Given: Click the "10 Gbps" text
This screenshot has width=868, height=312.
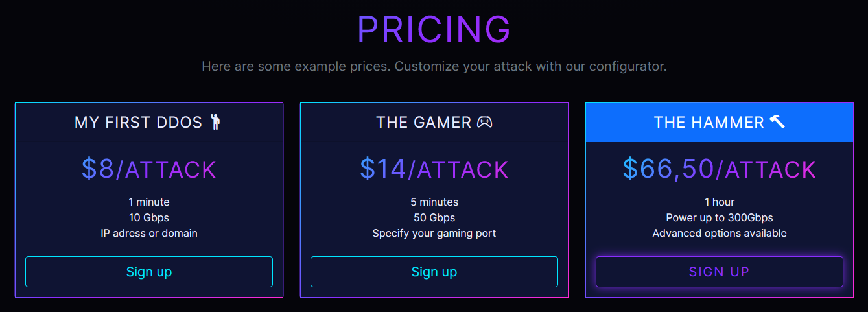Looking at the screenshot, I should 148,217.
